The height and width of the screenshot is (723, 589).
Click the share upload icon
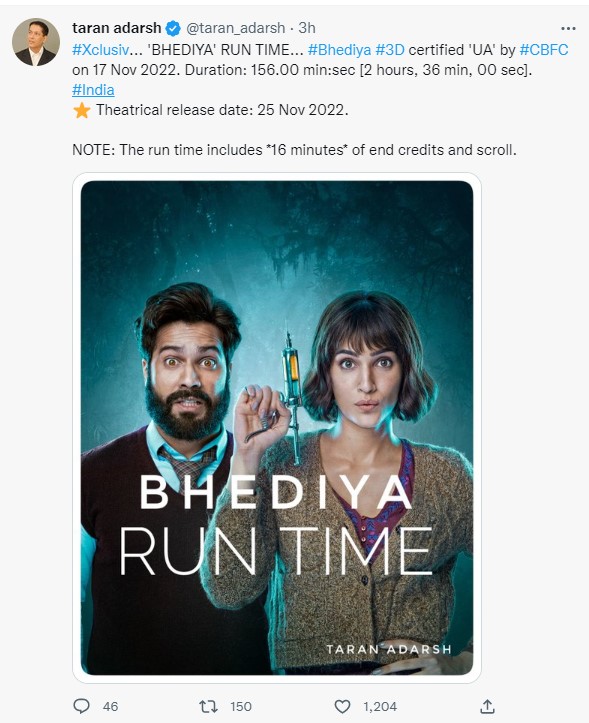point(488,706)
